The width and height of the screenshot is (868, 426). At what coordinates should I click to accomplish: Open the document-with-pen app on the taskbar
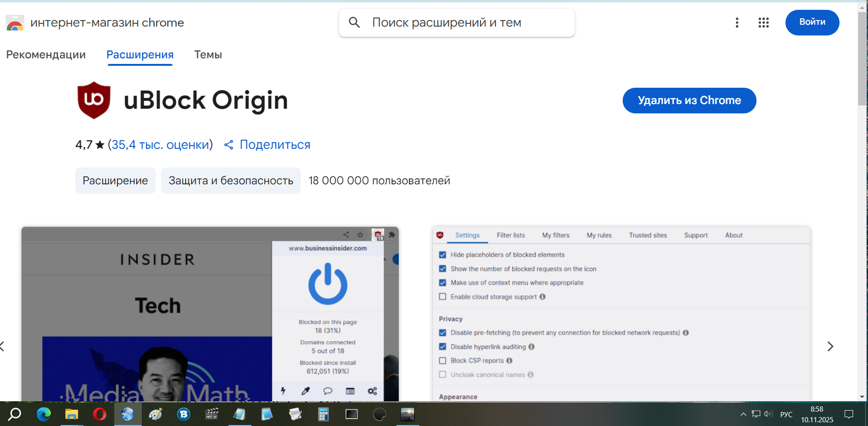(295, 414)
